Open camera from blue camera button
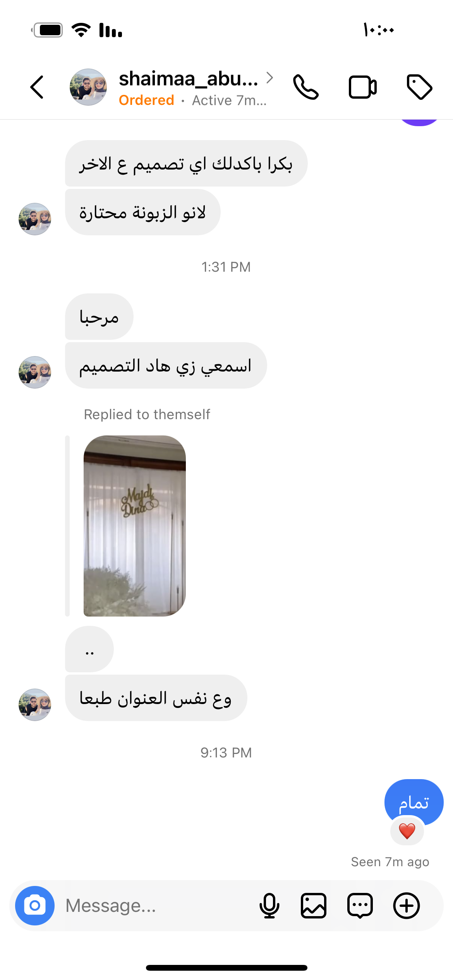The width and height of the screenshot is (453, 980). [x=35, y=906]
